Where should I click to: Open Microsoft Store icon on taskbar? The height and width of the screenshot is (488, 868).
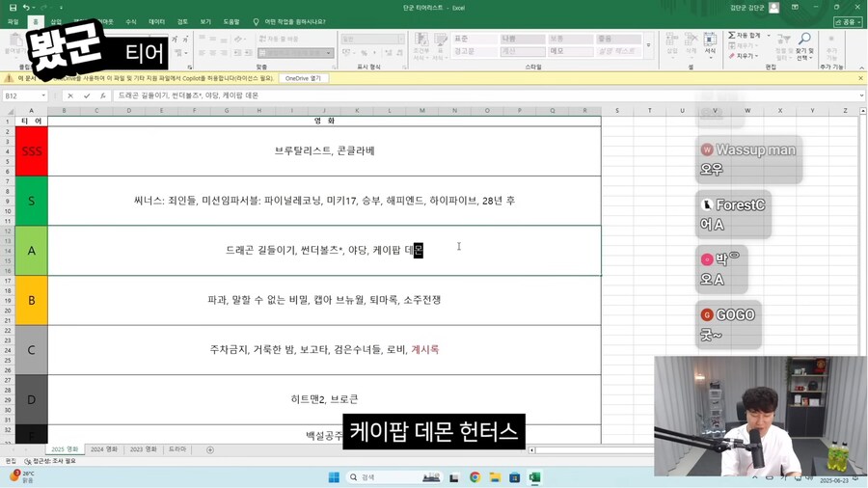tap(514, 477)
